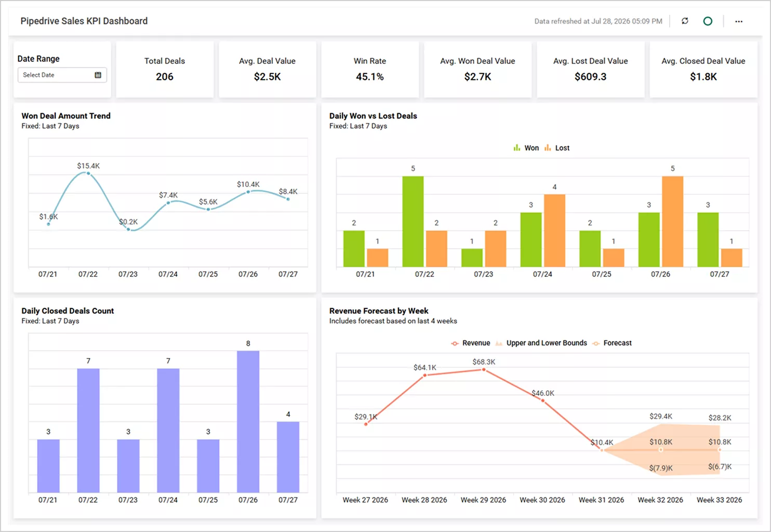
Task: Select the Total Deals 206 card
Action: coord(165,69)
